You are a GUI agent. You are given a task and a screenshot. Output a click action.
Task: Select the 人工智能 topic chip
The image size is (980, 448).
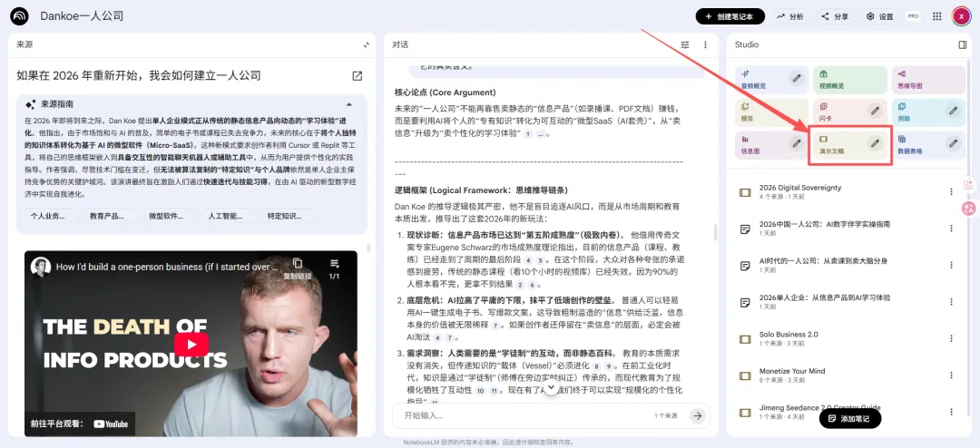click(230, 216)
